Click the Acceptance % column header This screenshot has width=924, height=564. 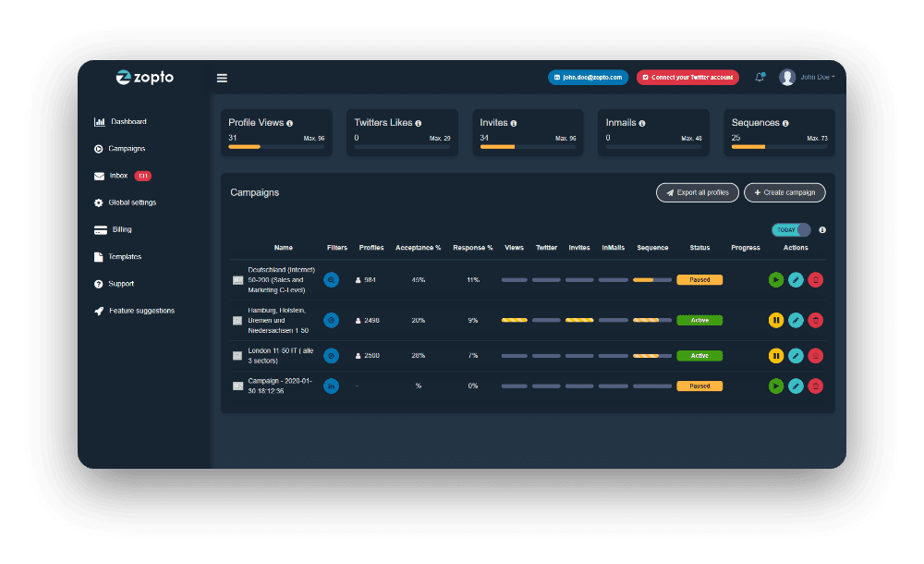(418, 248)
